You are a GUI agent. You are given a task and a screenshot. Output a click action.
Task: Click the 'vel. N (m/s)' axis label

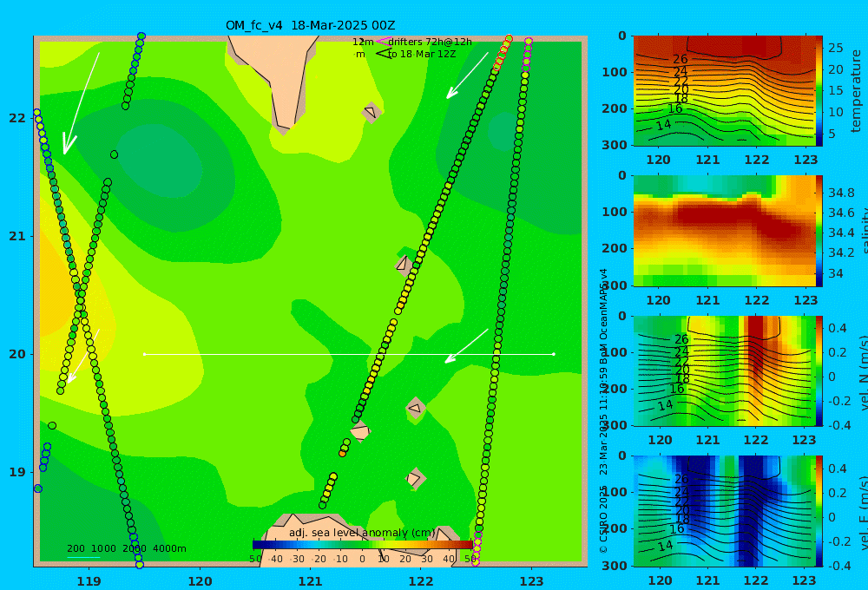click(x=863, y=373)
